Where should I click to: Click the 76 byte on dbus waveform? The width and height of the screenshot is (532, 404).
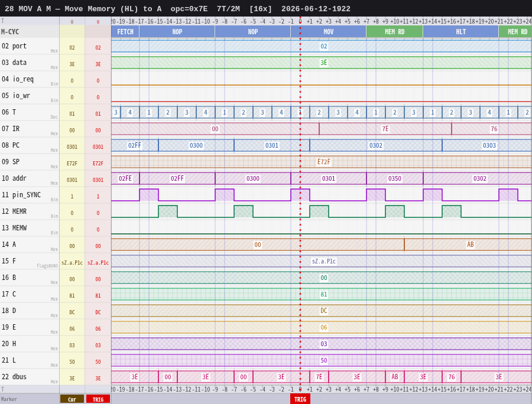click(451, 377)
